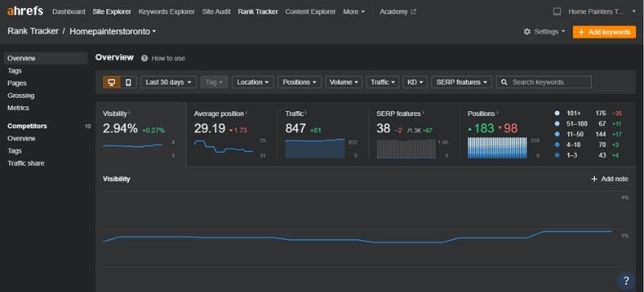This screenshot has height=292, width=644.
Task: Open the Location filter dropdown
Action: coord(253,82)
